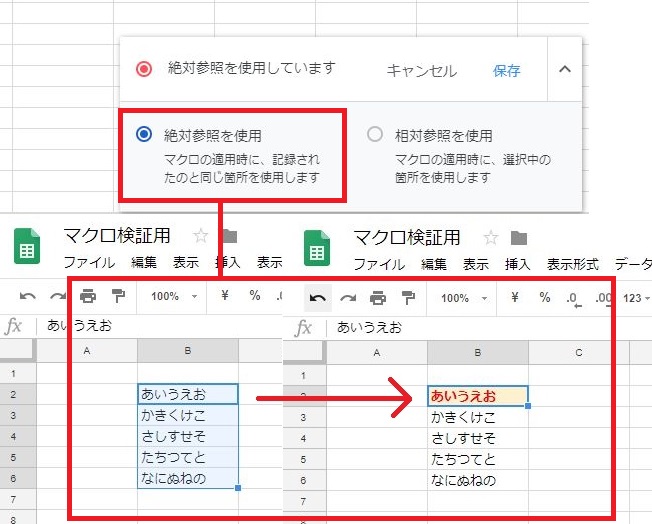Screen dimensions: 652x524
Task: Open ファイル menu in the right window
Action: (379, 264)
